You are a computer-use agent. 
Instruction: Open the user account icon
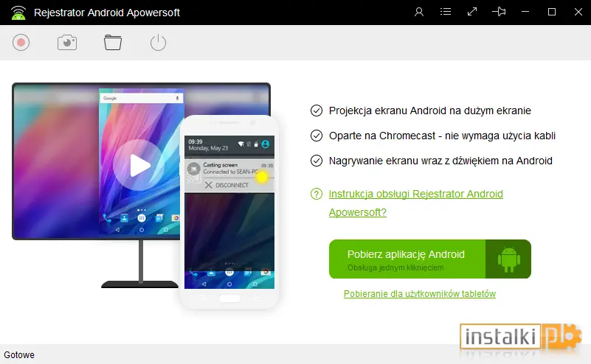[419, 12]
